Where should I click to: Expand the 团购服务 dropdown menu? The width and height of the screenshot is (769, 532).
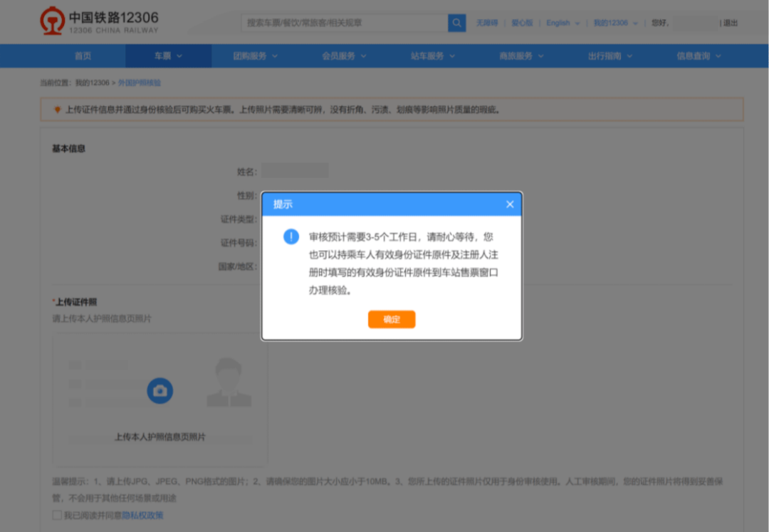click(255, 56)
